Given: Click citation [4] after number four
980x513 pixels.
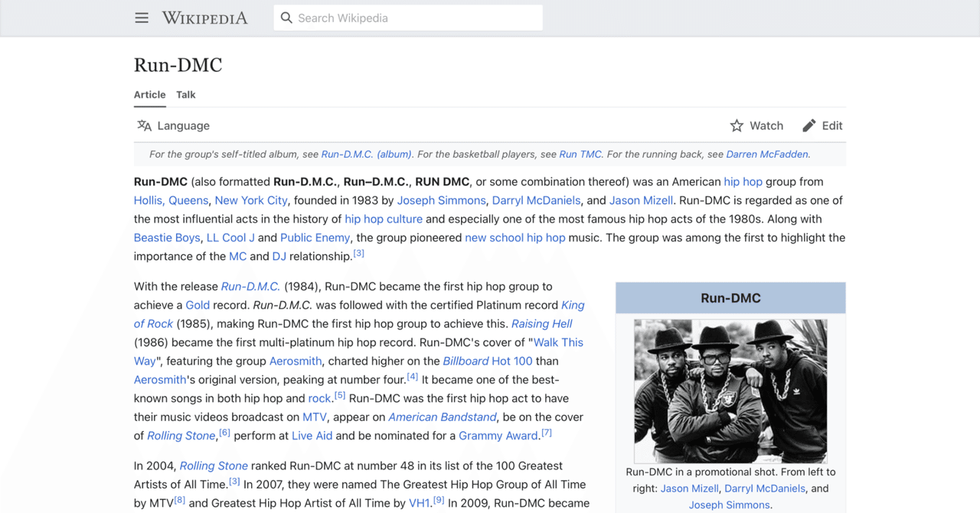Looking at the screenshot, I should pyautogui.click(x=413, y=377).
